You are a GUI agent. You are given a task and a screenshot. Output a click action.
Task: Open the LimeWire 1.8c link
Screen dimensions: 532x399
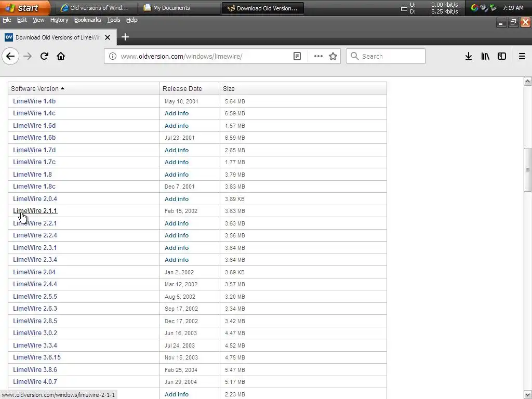pyautogui.click(x=34, y=187)
